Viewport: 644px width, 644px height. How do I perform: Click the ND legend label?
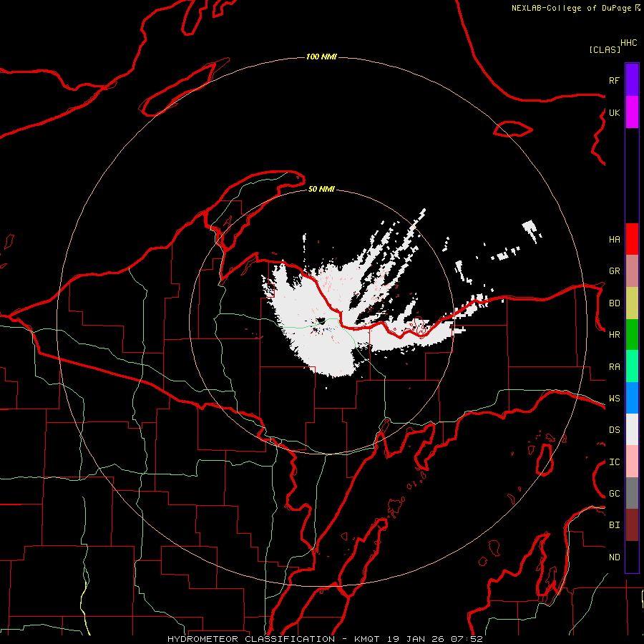click(614, 557)
